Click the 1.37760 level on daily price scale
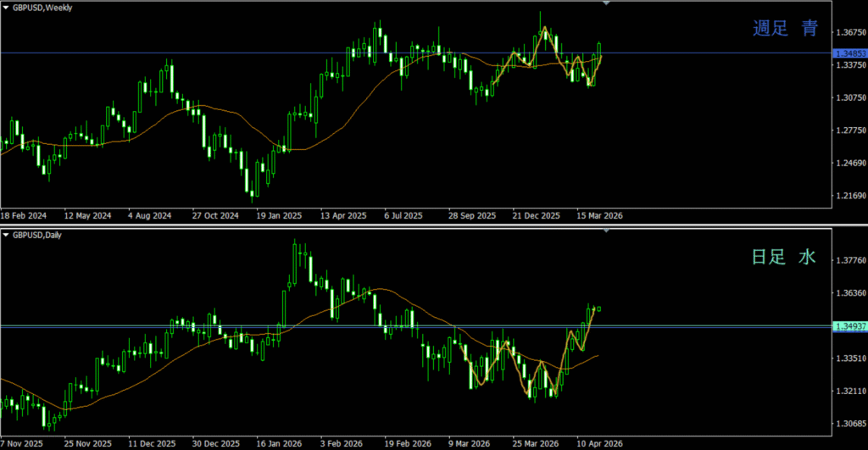 click(x=849, y=262)
